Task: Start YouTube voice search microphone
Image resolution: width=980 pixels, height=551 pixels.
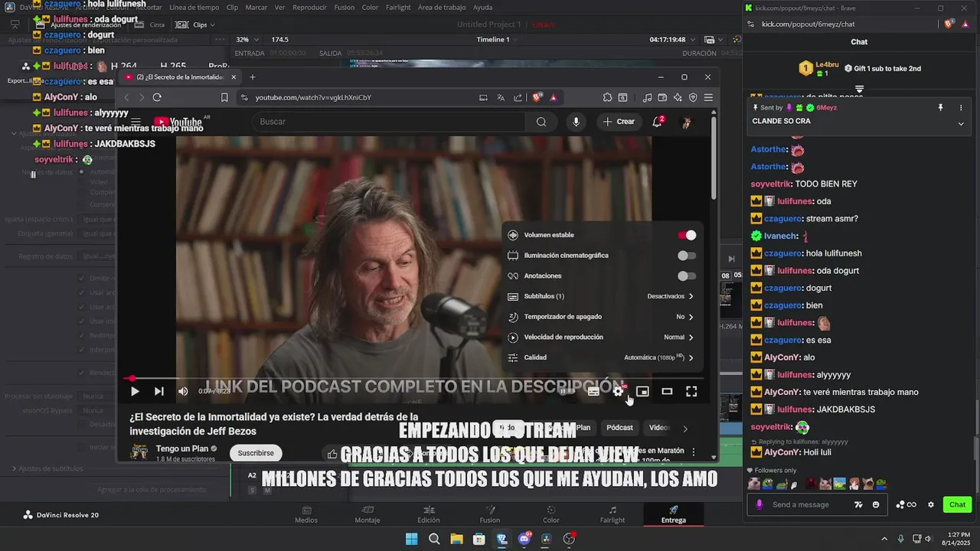Action: point(576,122)
